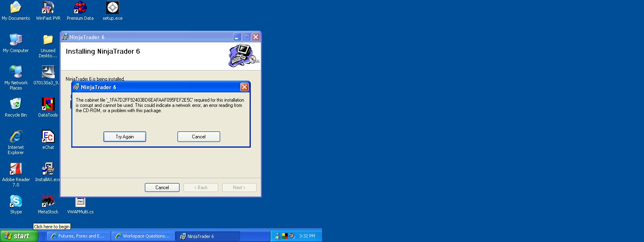The width and height of the screenshot is (644, 242).
Task: Click the disabled Back button in installer
Action: 201,188
